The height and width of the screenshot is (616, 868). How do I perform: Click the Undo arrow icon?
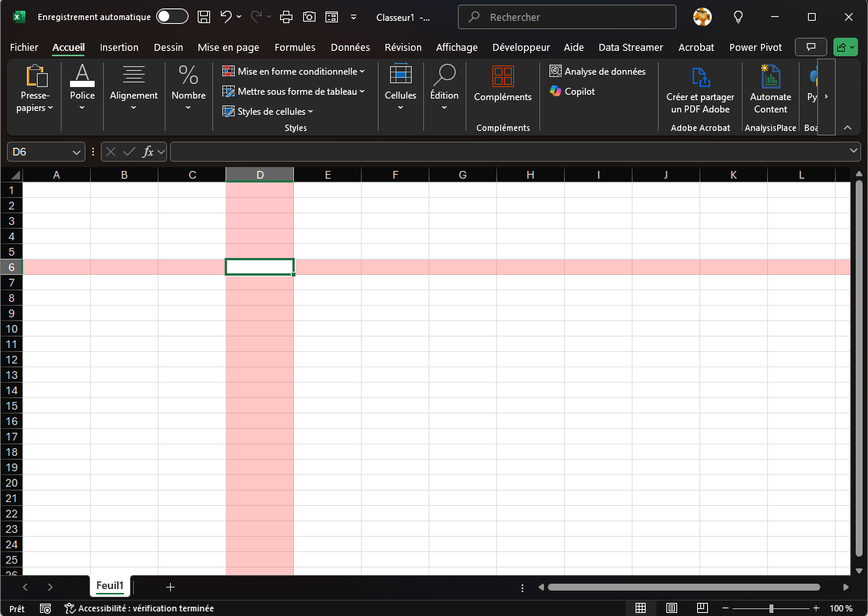point(225,17)
